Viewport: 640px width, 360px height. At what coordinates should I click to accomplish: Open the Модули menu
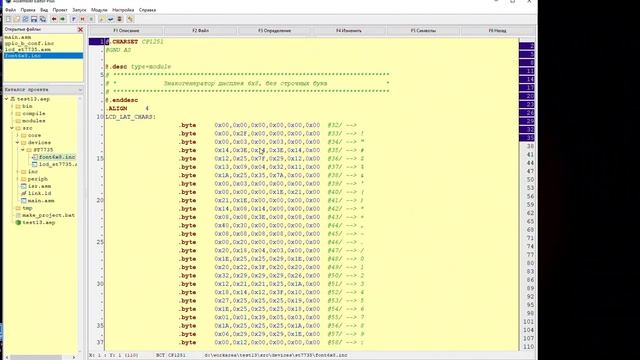99,10
